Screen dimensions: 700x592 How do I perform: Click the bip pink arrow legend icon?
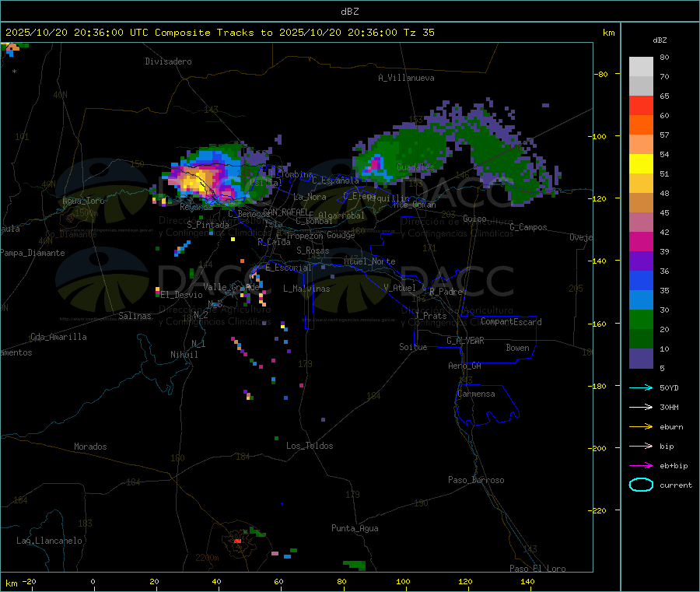pos(641,446)
